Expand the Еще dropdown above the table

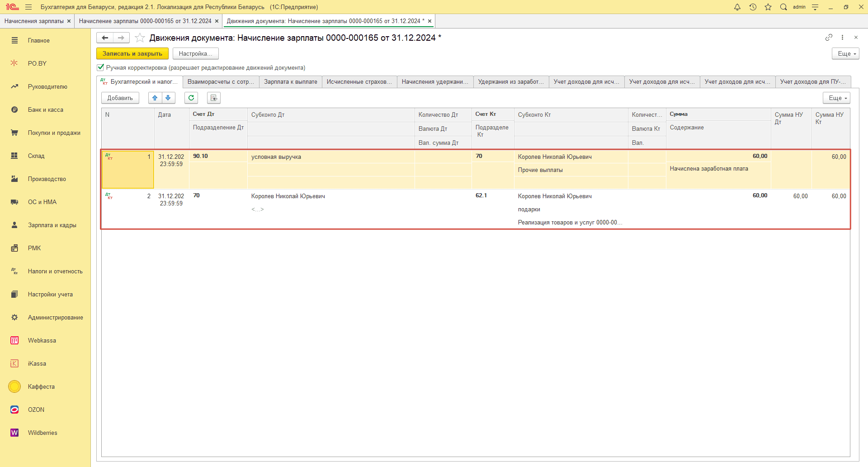(x=836, y=98)
